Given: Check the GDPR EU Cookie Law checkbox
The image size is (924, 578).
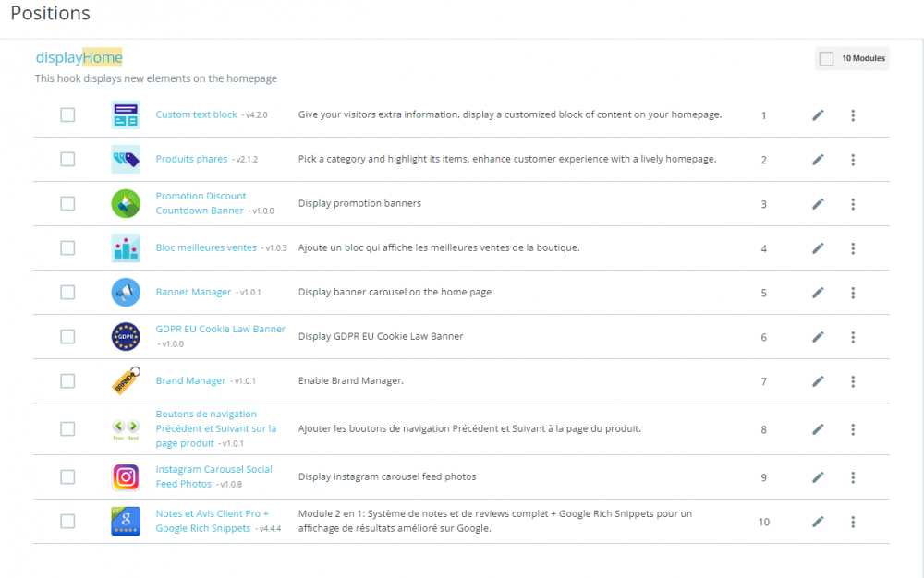Looking at the screenshot, I should click(x=67, y=337).
